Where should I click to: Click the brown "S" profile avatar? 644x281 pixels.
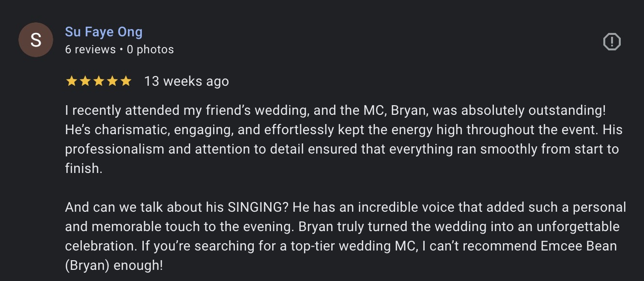[x=35, y=40]
